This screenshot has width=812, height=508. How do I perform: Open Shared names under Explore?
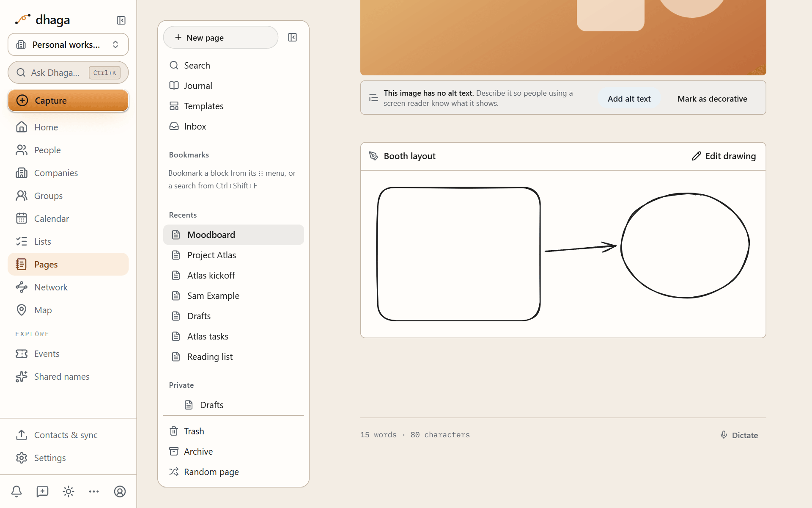point(68,376)
